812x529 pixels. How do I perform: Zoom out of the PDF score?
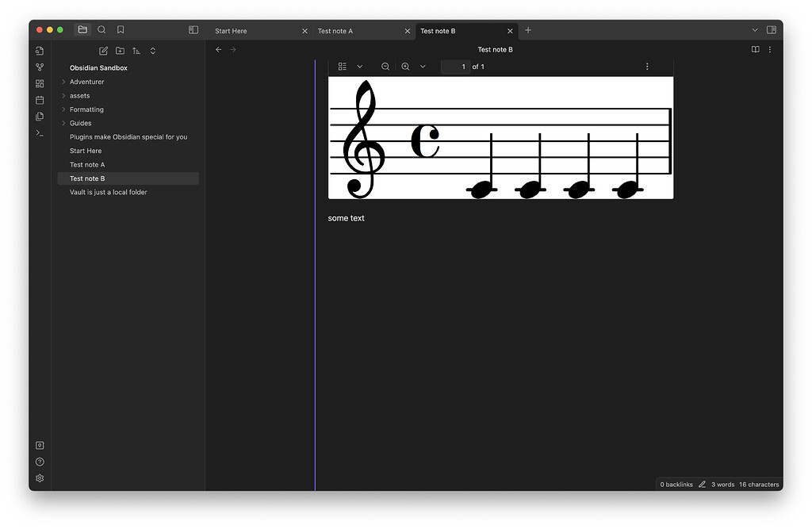[385, 67]
